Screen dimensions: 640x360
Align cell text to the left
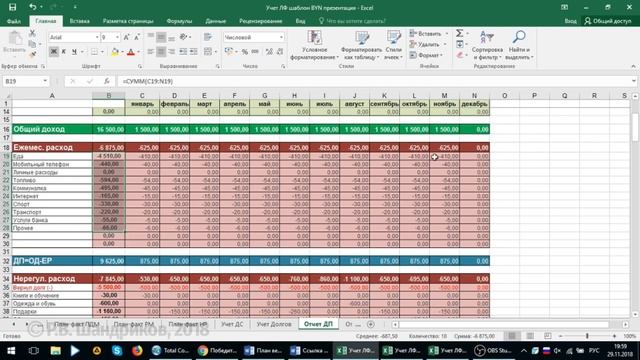click(151, 52)
